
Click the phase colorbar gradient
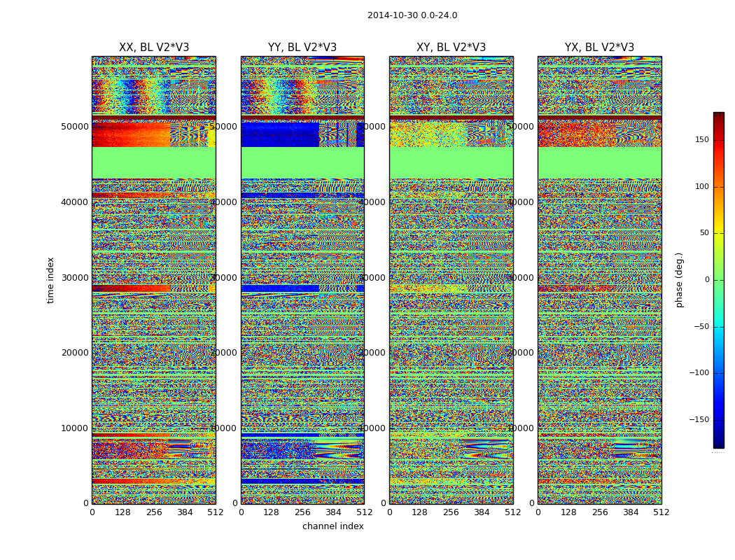point(719,280)
